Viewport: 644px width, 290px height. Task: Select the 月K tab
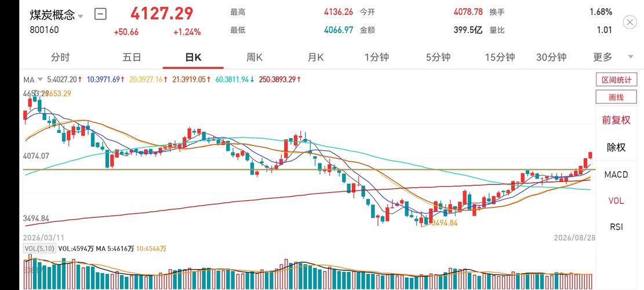[316, 57]
